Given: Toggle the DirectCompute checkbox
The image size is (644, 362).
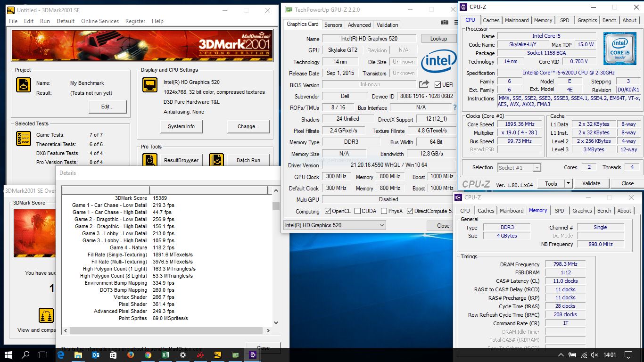Looking at the screenshot, I should pos(410,211).
